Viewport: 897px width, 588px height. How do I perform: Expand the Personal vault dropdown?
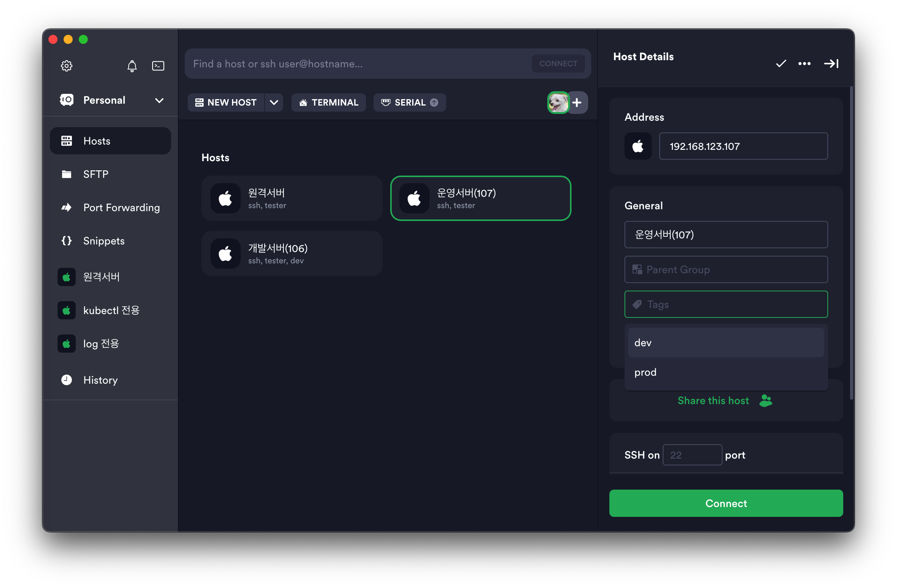point(159,100)
